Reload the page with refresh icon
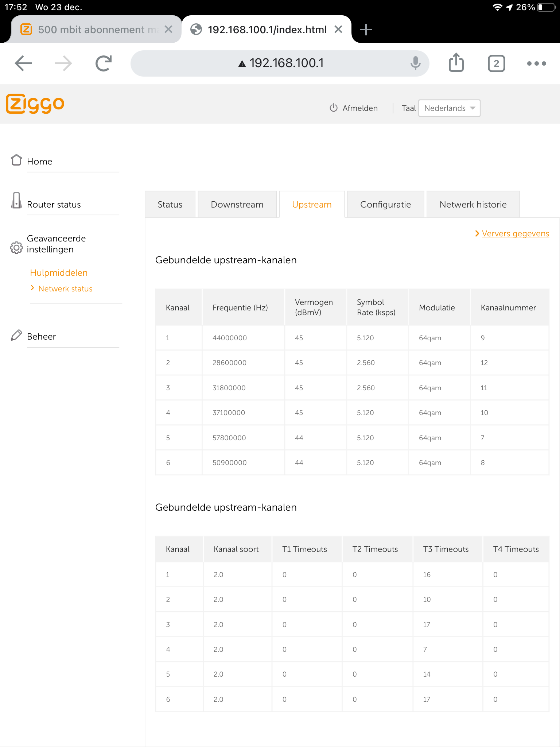The height and width of the screenshot is (747, 560). coord(104,63)
